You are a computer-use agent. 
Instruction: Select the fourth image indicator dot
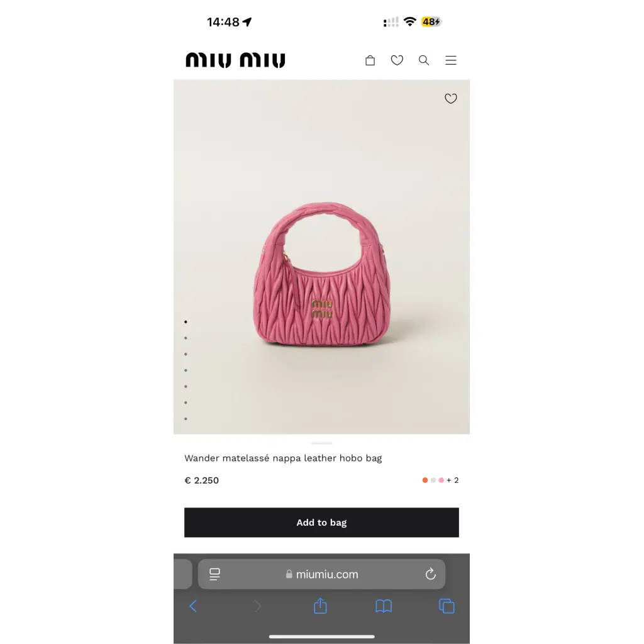point(186,370)
